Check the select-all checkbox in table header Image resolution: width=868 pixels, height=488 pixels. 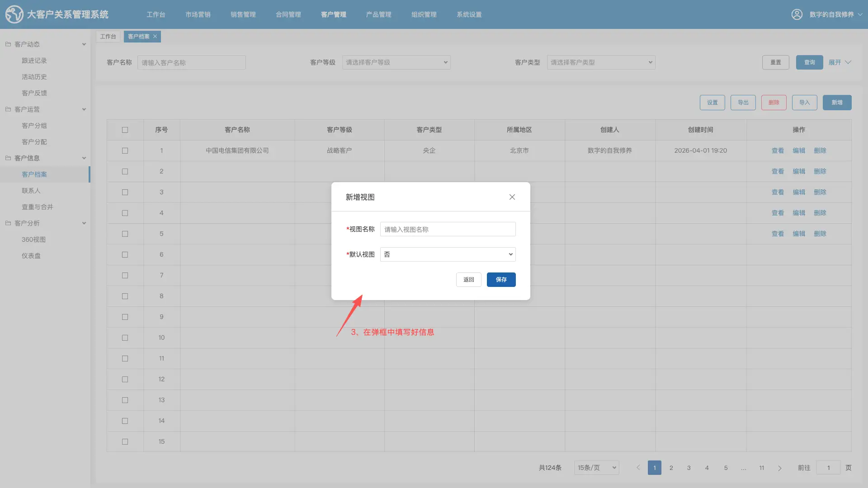point(125,130)
